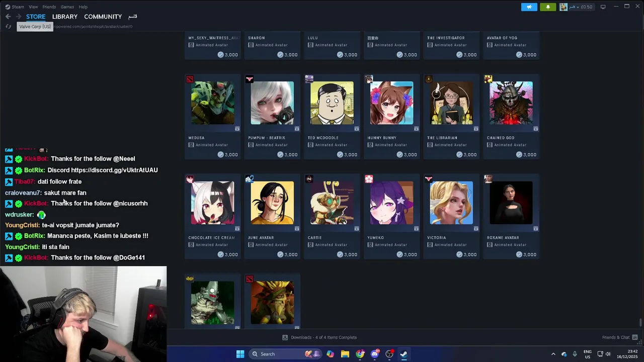The image size is (644, 362).
Task: Go back using the Steam back arrow
Action: (x=8, y=17)
